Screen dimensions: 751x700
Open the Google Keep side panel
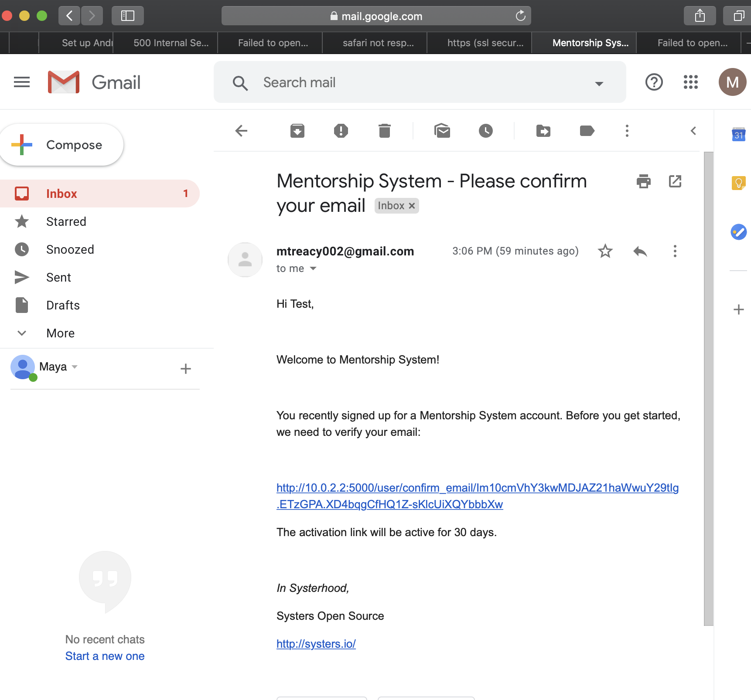pyautogui.click(x=739, y=183)
